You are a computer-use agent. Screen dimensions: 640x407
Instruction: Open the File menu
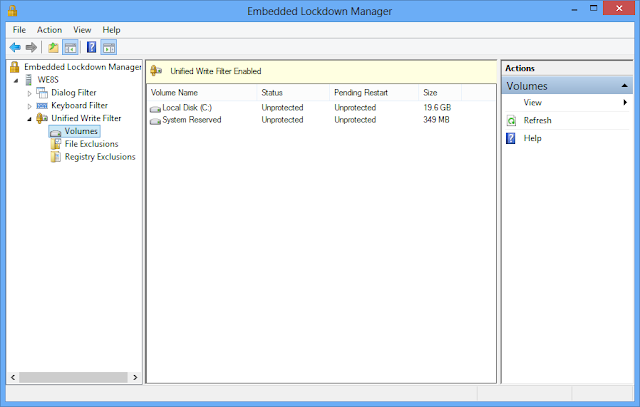pos(19,30)
